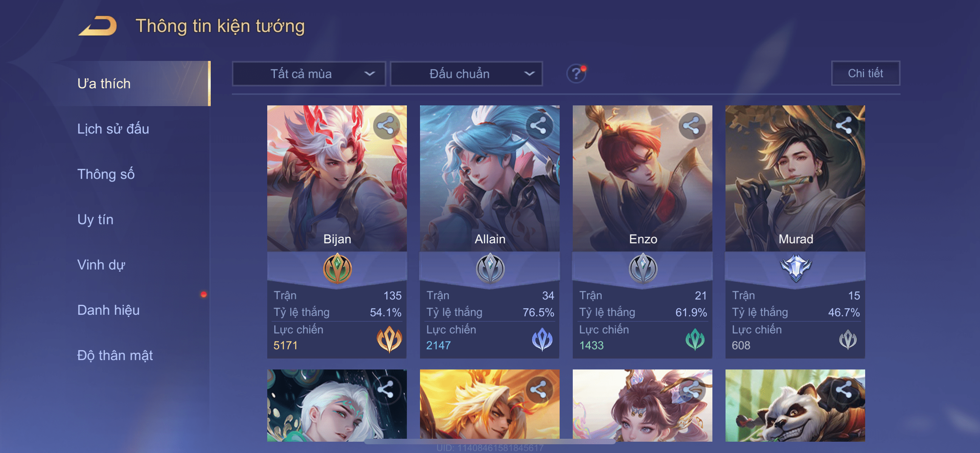Click the "Chi tiết" button

tap(866, 73)
